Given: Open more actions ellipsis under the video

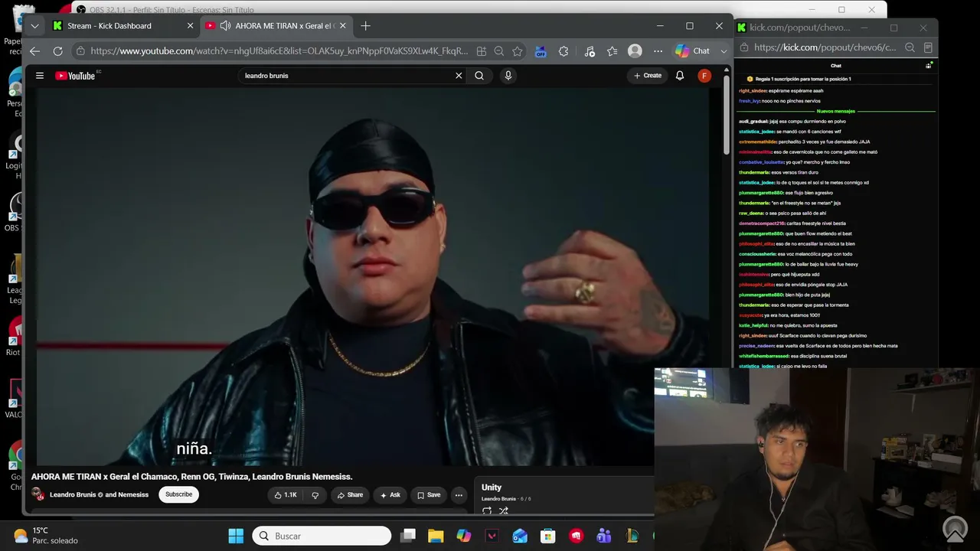Looking at the screenshot, I should pos(459,495).
